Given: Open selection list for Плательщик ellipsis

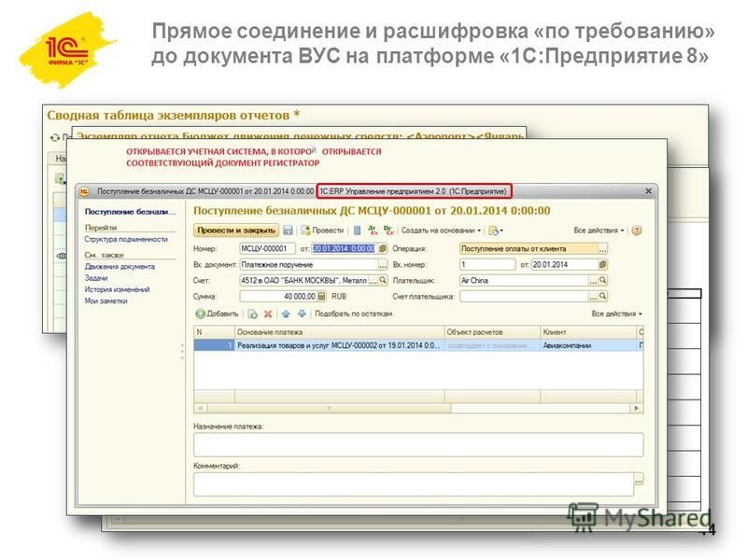Looking at the screenshot, I should (x=593, y=281).
